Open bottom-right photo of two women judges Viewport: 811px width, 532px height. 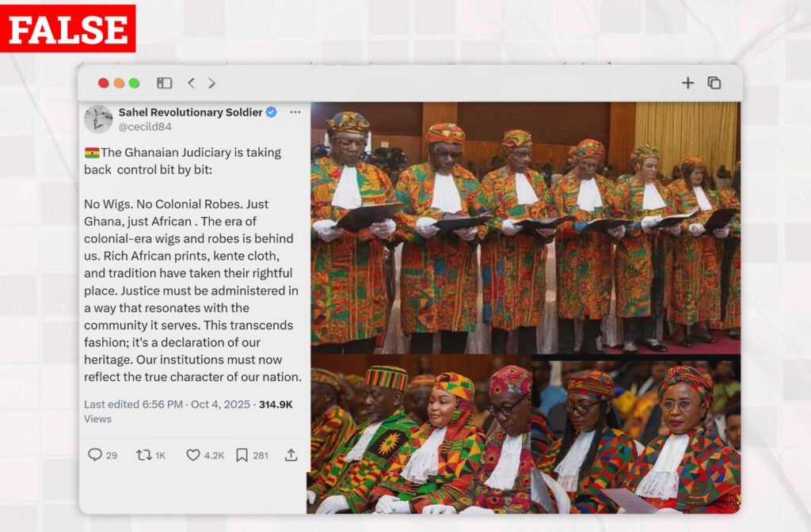(636, 437)
